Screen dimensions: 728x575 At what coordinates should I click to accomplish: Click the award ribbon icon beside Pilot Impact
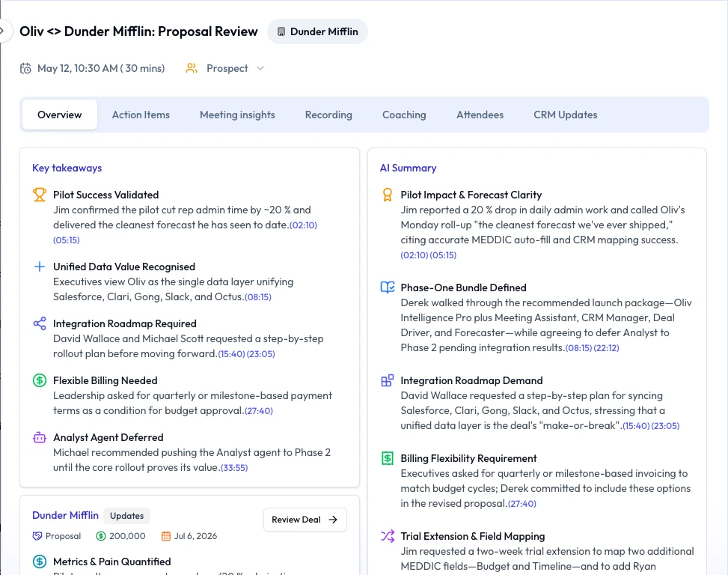point(388,195)
